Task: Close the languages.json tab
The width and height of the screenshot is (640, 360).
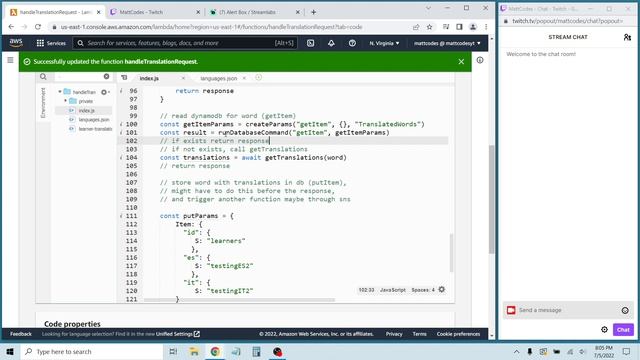Action: click(x=244, y=78)
